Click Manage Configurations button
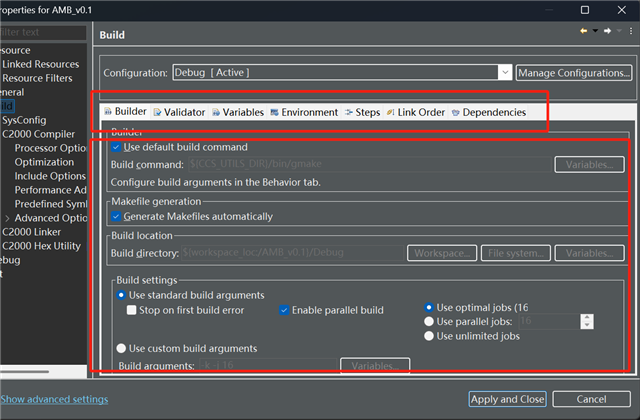The width and height of the screenshot is (640, 420). click(x=574, y=72)
